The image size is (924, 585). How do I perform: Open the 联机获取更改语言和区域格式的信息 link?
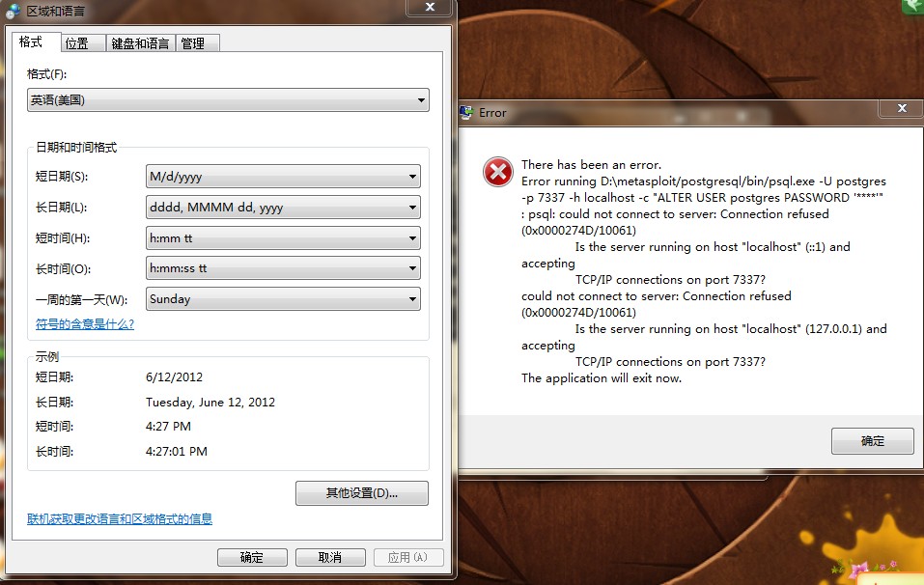pyautogui.click(x=120, y=519)
